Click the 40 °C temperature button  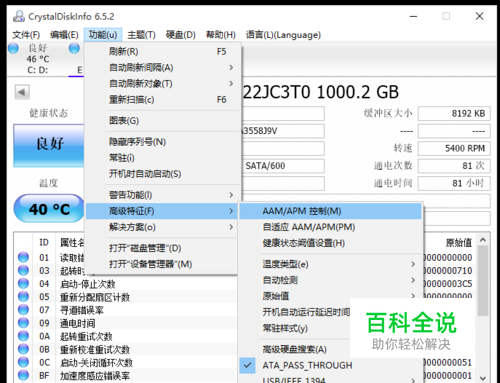[49, 209]
